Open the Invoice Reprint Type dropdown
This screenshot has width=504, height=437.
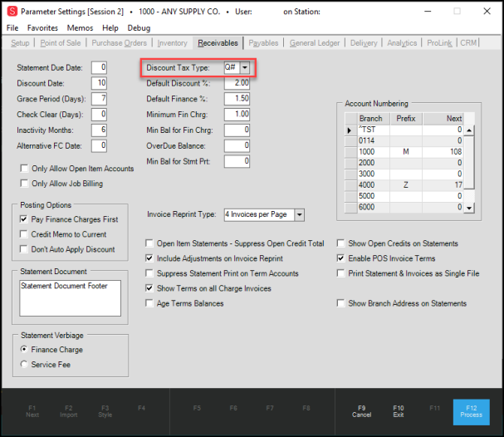coord(299,214)
